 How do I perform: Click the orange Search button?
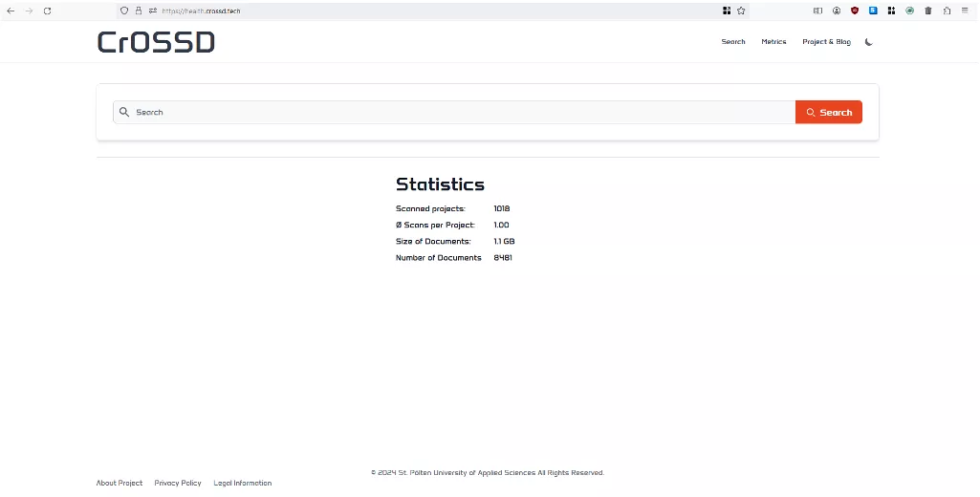(x=828, y=113)
